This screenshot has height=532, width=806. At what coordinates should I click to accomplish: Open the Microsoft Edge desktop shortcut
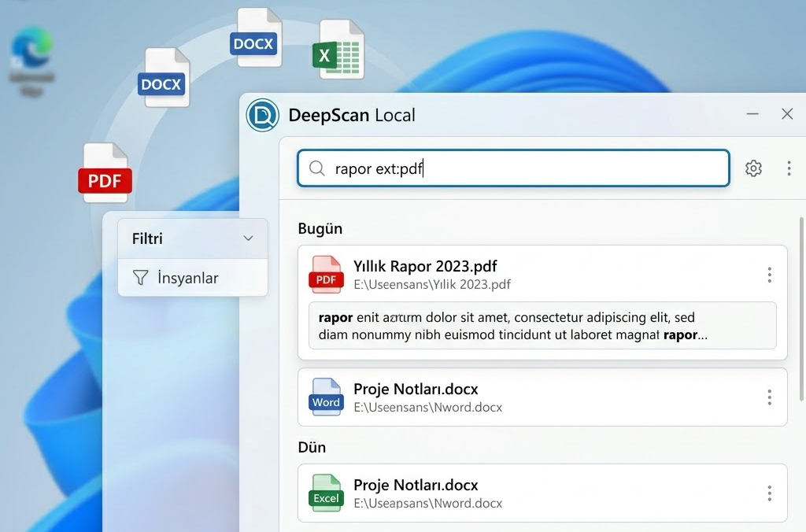[31, 62]
